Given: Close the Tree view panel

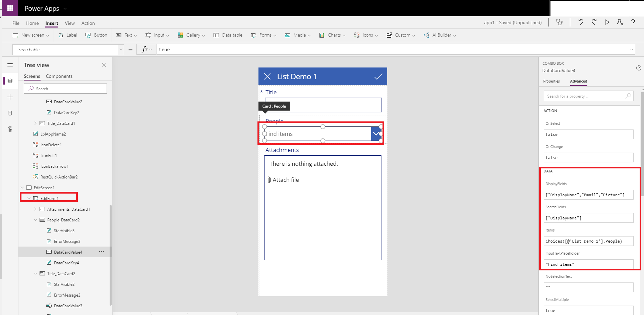Looking at the screenshot, I should (x=104, y=65).
